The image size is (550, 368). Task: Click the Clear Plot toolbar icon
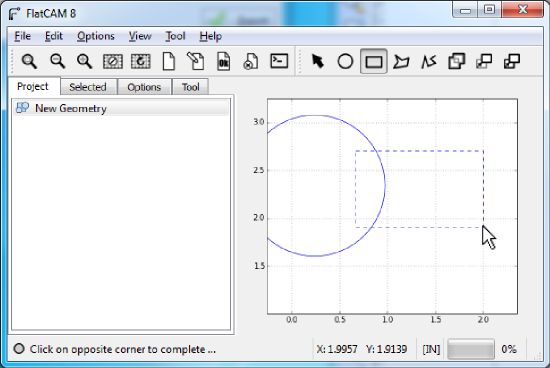click(113, 61)
